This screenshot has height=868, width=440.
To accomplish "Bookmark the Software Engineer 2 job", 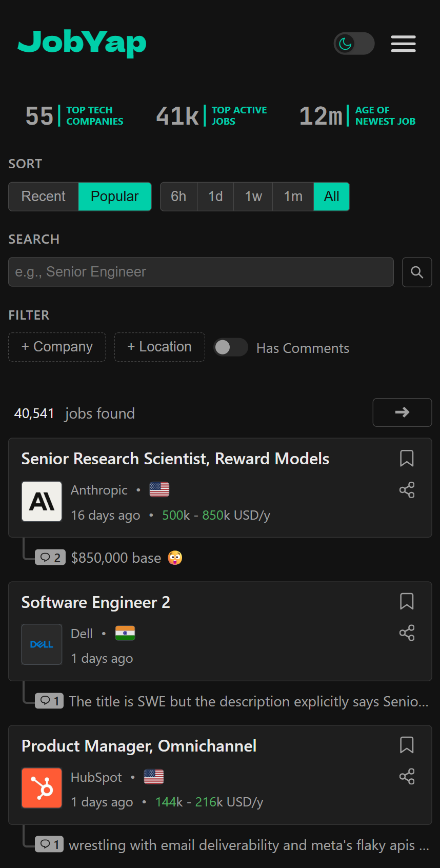I will (407, 601).
